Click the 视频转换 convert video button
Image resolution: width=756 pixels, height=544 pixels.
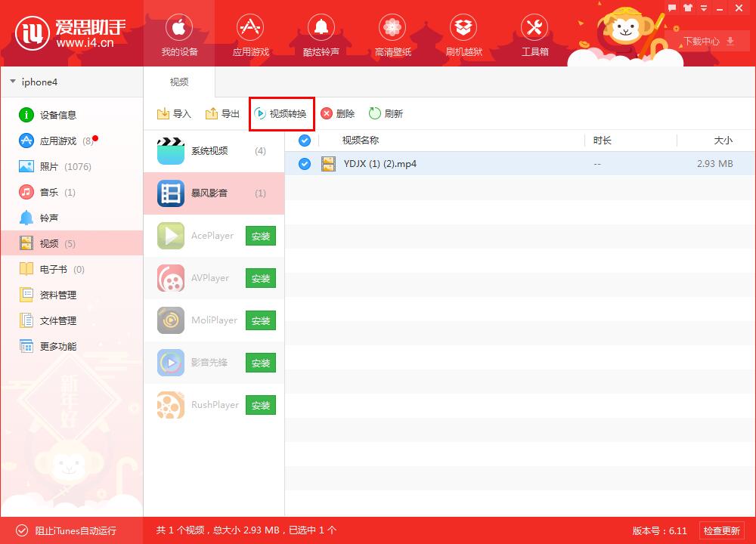(281, 113)
